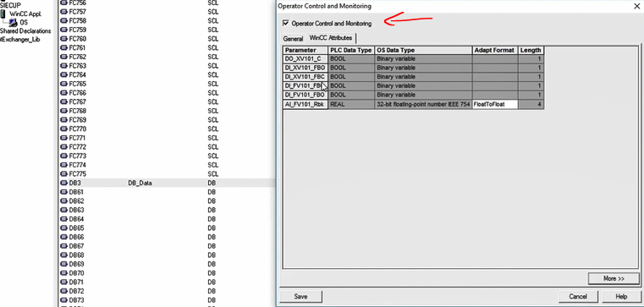Click the Save button
Screen dimensions: 644x307
tap(300, 296)
